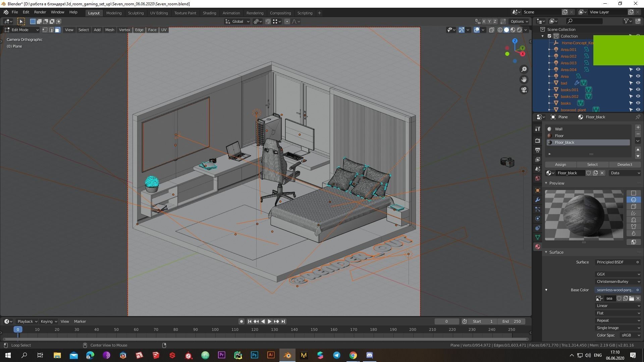Play the animation forward

270,321
